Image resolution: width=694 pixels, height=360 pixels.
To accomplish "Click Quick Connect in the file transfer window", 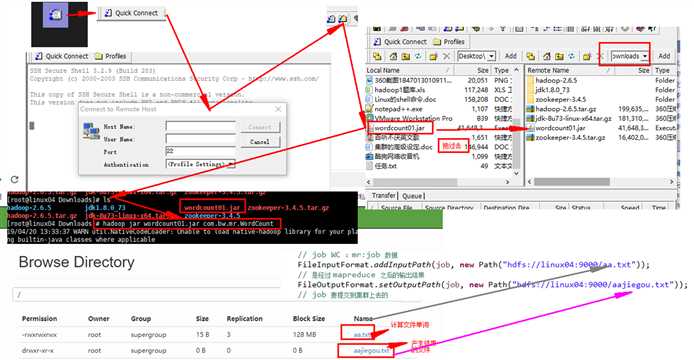I will 400,42.
